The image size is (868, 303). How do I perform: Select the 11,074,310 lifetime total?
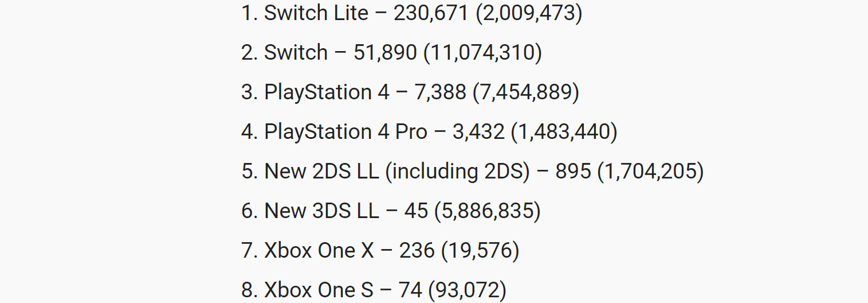coord(482,52)
